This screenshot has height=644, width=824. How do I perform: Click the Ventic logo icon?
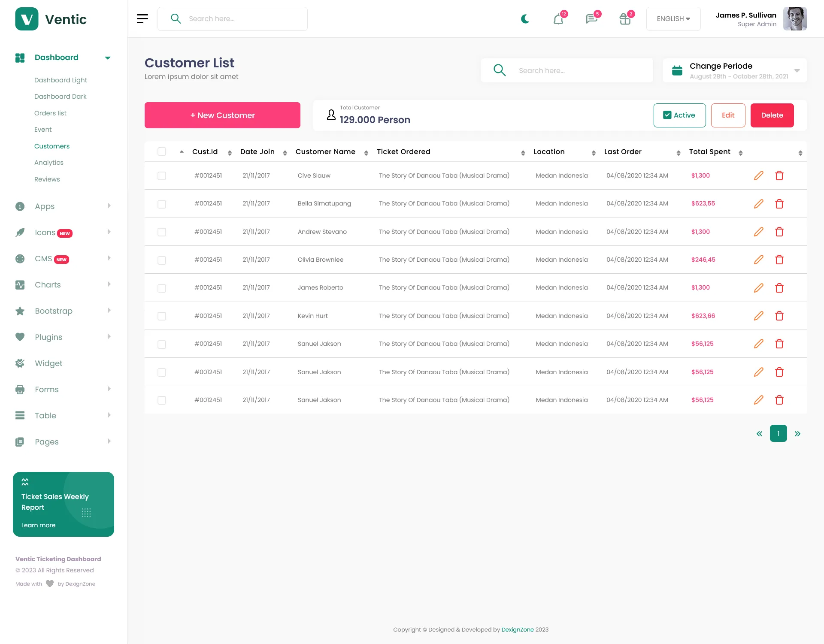click(x=27, y=19)
